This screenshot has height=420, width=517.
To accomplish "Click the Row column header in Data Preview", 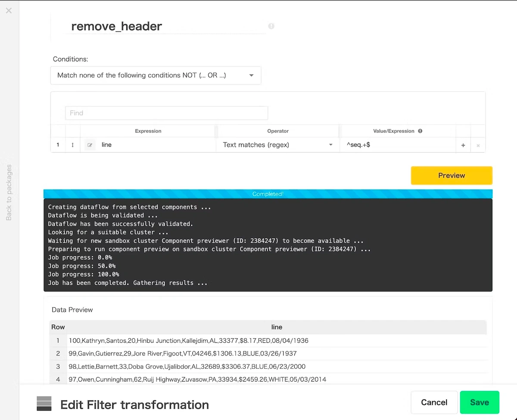I will click(58, 327).
